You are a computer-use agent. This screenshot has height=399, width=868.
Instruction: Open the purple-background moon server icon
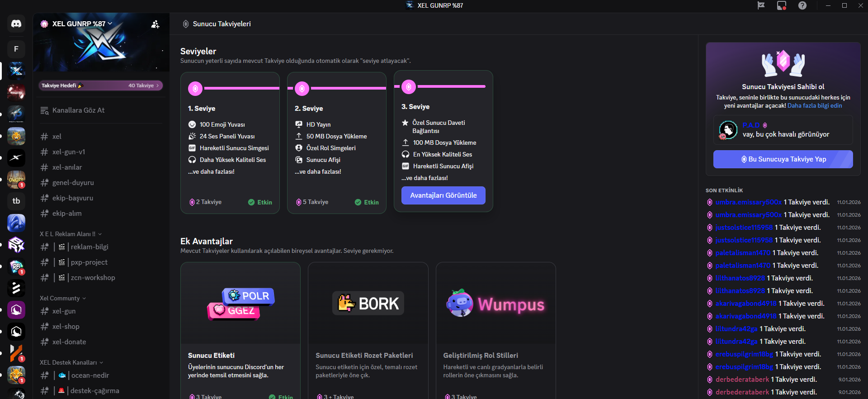coord(16,310)
